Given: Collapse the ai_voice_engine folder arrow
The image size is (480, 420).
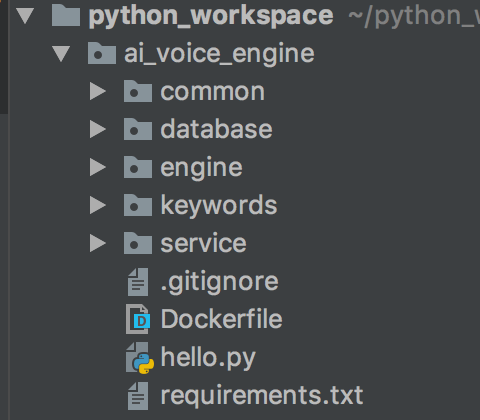Looking at the screenshot, I should point(61,54).
